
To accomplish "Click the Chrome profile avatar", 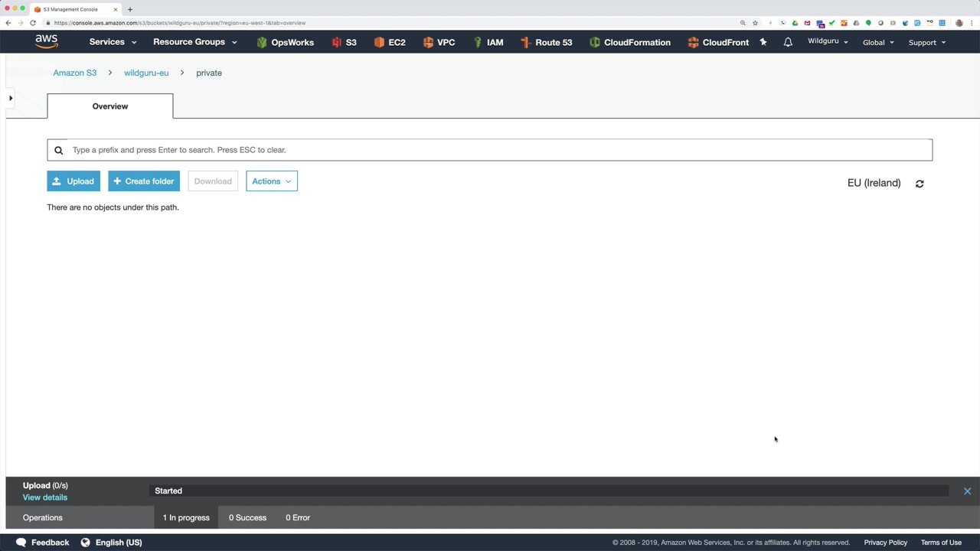I will (959, 23).
